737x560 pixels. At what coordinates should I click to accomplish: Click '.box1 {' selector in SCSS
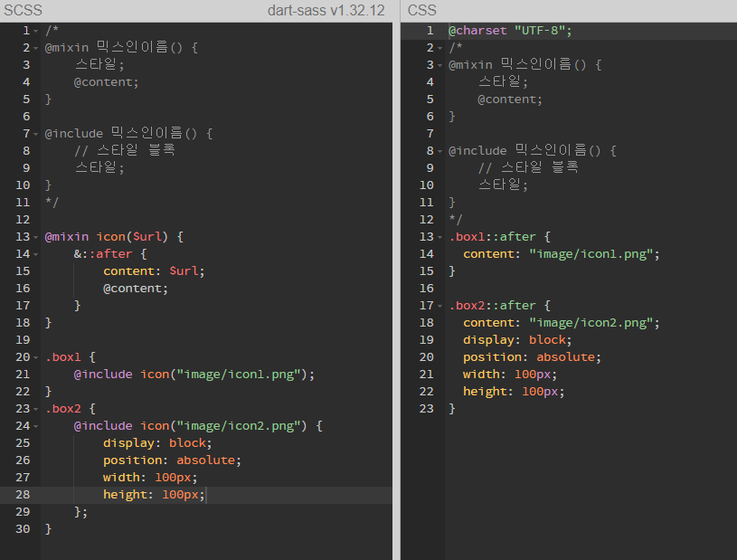click(70, 356)
